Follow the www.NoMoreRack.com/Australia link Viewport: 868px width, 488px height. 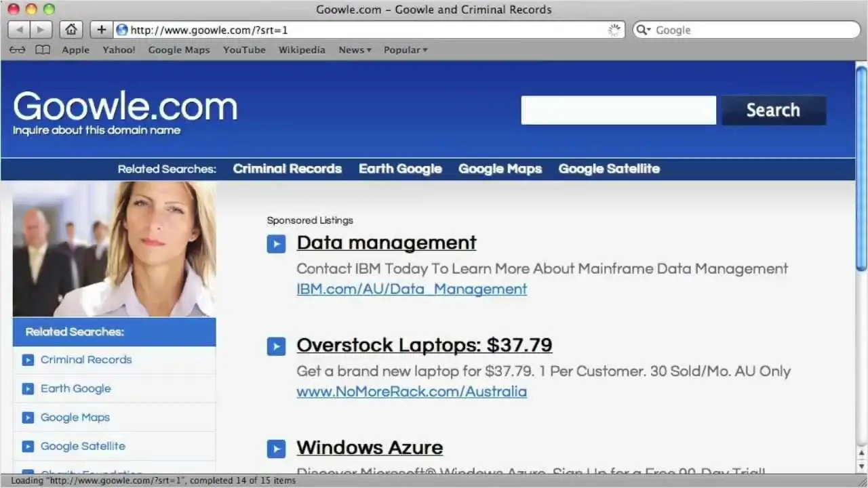[x=412, y=392]
